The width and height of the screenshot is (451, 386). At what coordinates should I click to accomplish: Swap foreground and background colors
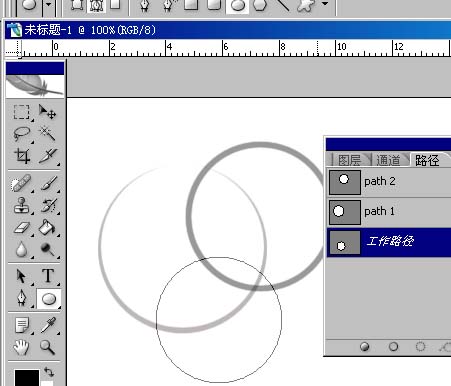[x=49, y=371]
